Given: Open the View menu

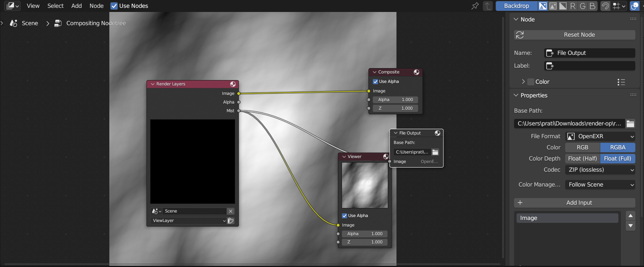Looking at the screenshot, I should pyautogui.click(x=33, y=6).
